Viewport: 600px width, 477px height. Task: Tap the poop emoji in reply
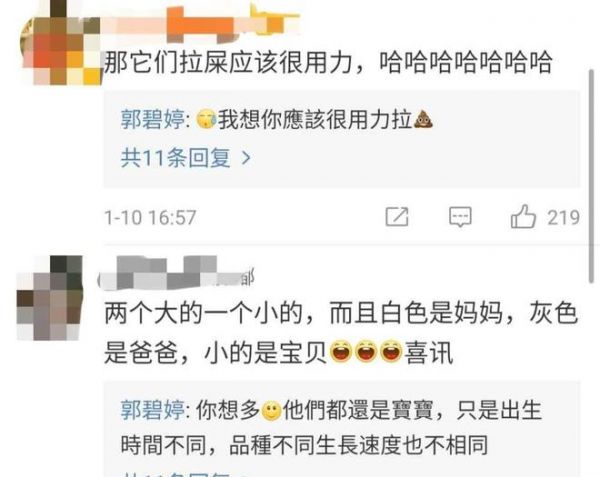tap(423, 119)
